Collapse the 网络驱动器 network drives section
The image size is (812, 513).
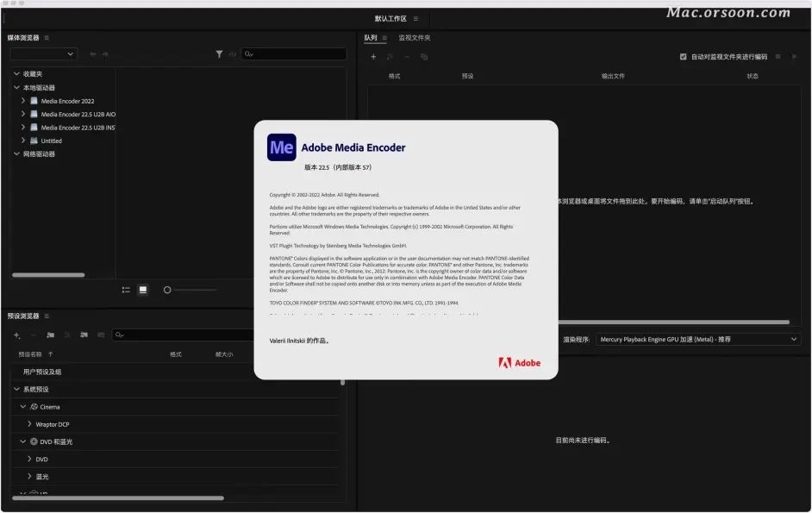(16, 153)
